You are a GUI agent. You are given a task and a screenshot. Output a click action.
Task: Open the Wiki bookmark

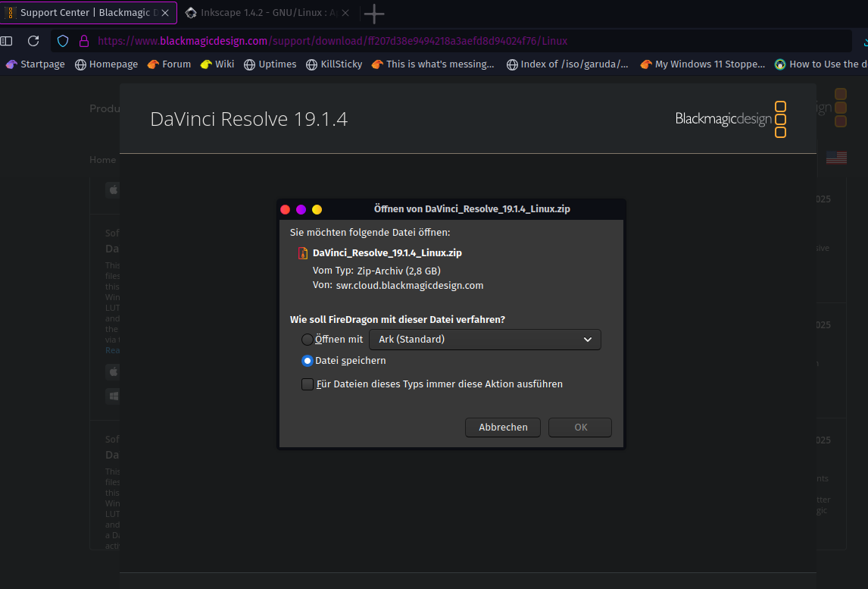pos(217,64)
